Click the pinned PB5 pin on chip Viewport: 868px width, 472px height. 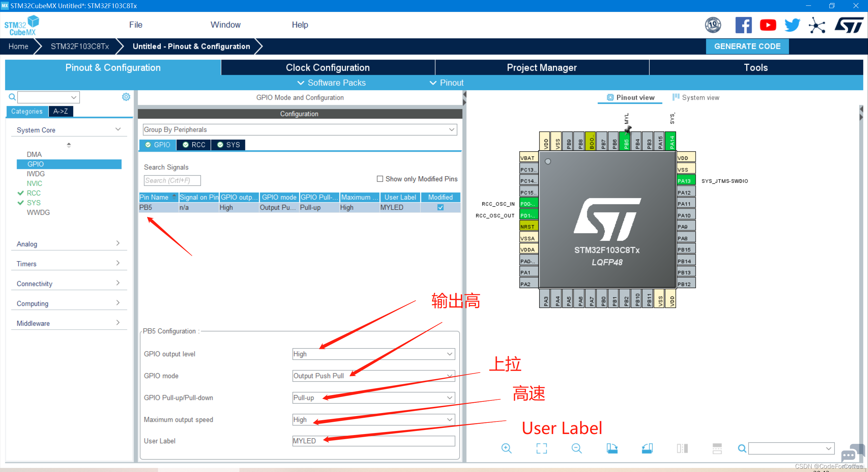[626, 141]
